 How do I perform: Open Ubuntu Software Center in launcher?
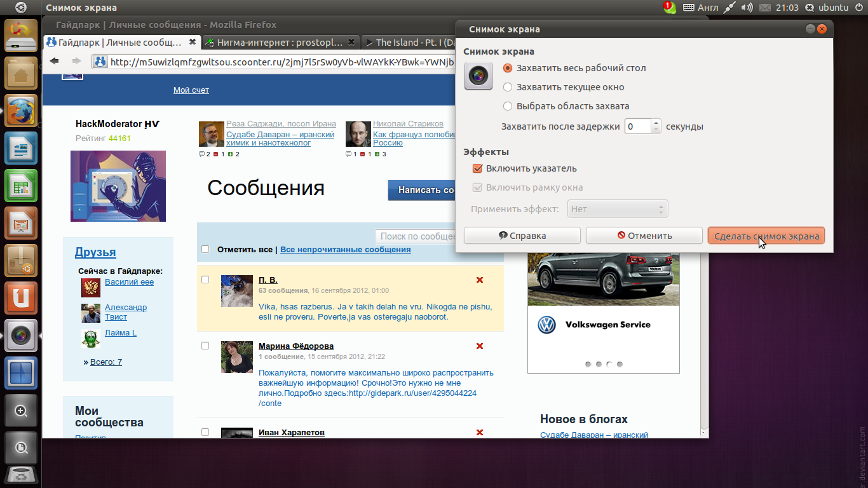pos(21,261)
